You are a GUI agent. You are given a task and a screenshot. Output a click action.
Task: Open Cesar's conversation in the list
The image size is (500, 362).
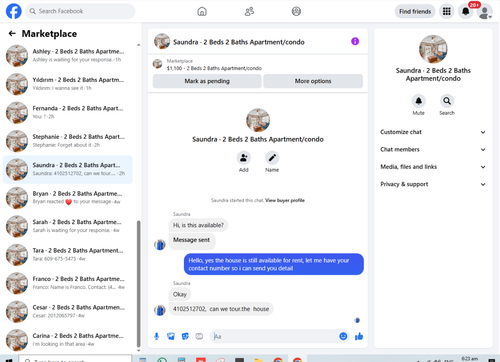pos(68,311)
